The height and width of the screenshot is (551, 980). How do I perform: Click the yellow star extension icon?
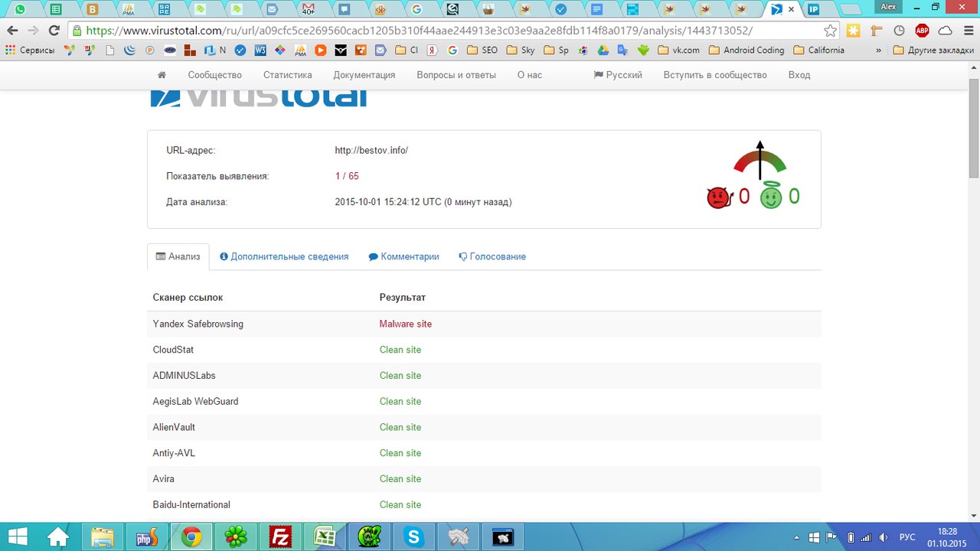pos(853,31)
